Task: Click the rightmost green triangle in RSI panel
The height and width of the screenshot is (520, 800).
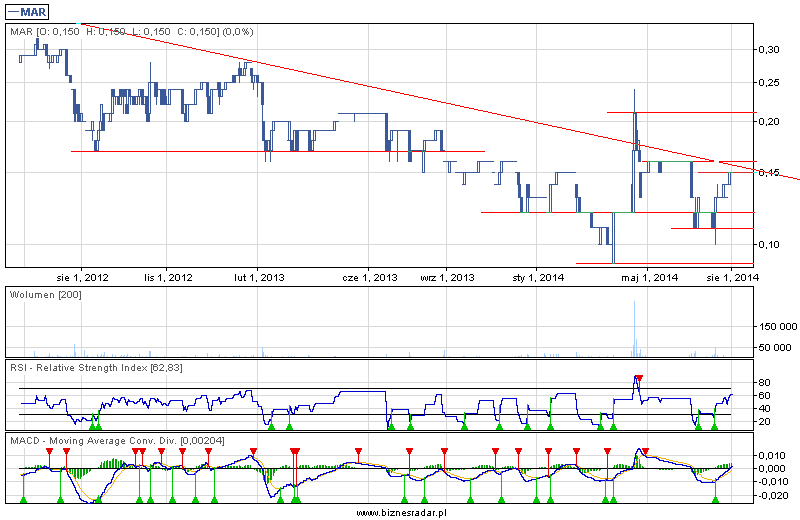Action: click(714, 427)
